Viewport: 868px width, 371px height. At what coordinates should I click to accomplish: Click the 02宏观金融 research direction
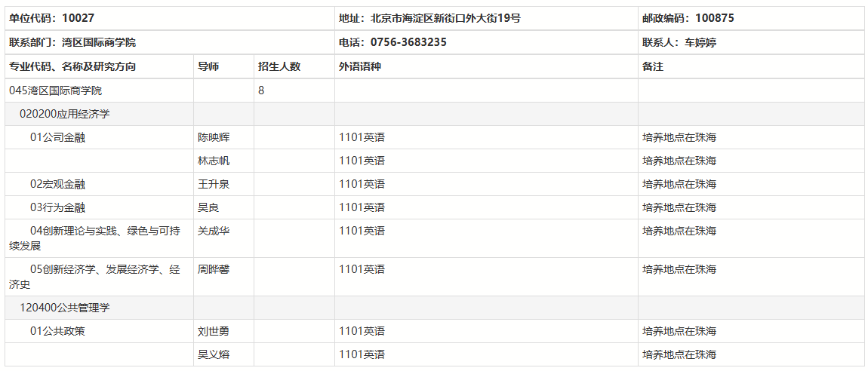point(57,184)
